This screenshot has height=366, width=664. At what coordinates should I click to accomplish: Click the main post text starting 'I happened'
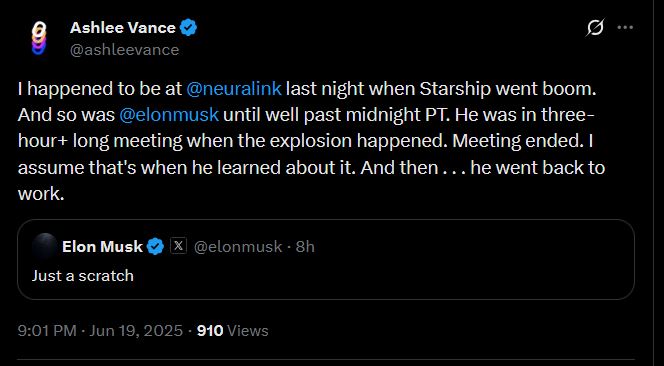coord(311,141)
